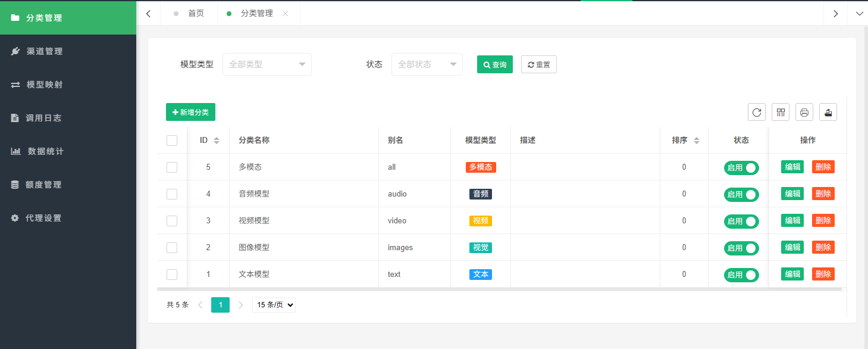Click the teal 视觉 type tag

[481, 248]
